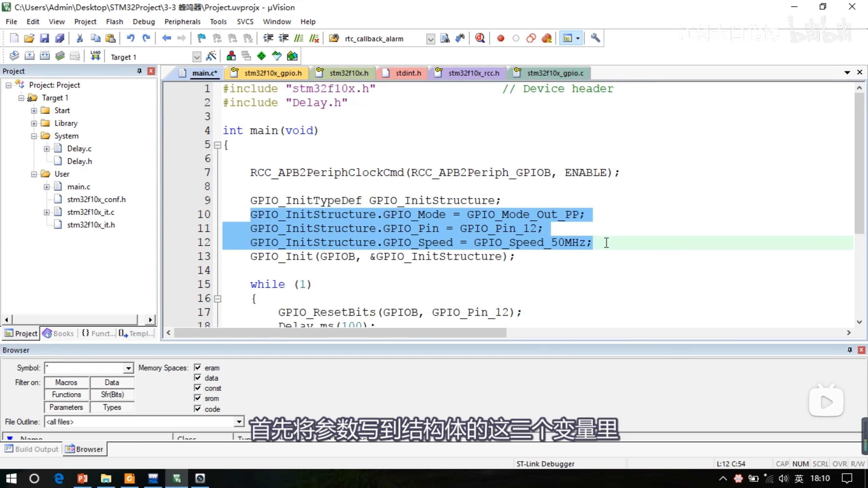Switch to the stm32f10x_rcc.h tab
868x488 pixels.
pos(473,73)
